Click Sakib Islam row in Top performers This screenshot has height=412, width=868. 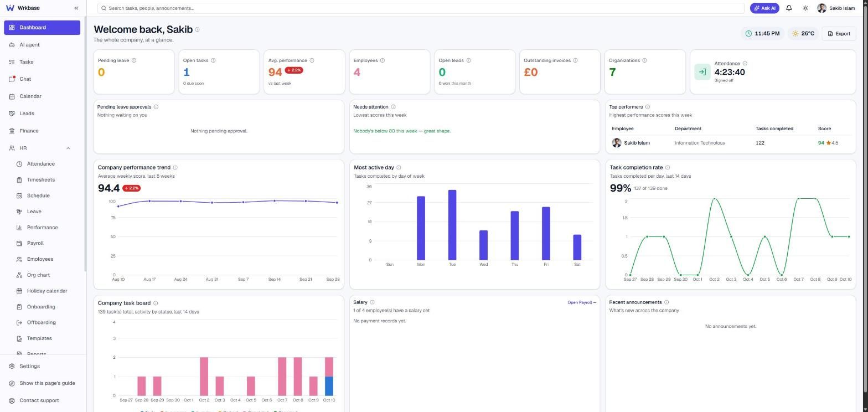730,143
